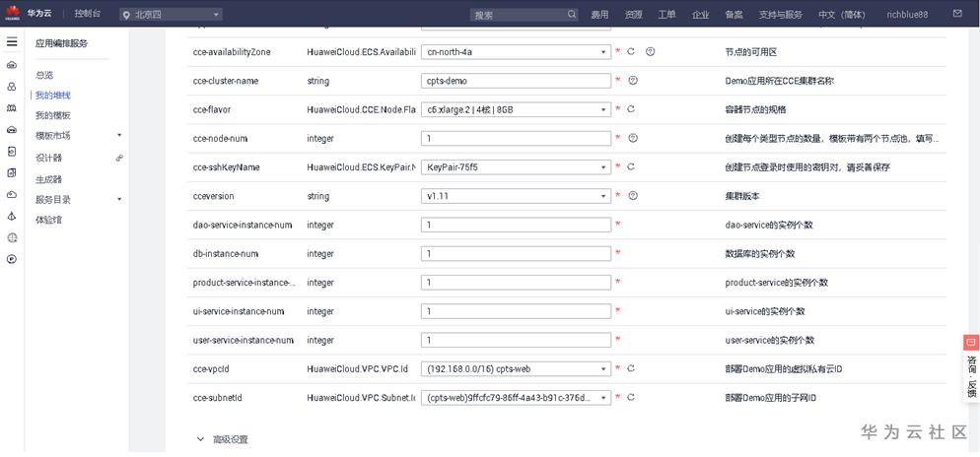Open the hamburger menu in the sidebar
Viewport: 980px width, 457px height.
(12, 41)
